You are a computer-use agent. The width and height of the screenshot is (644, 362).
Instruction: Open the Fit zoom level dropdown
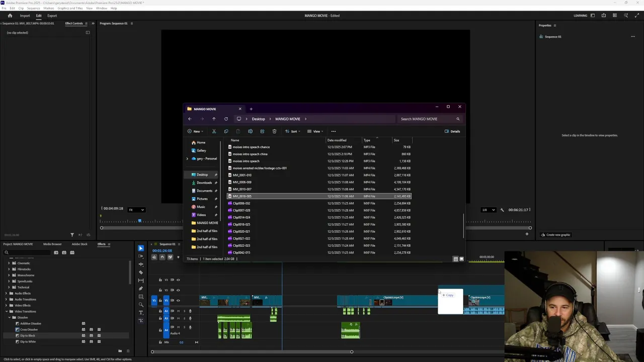(136, 210)
